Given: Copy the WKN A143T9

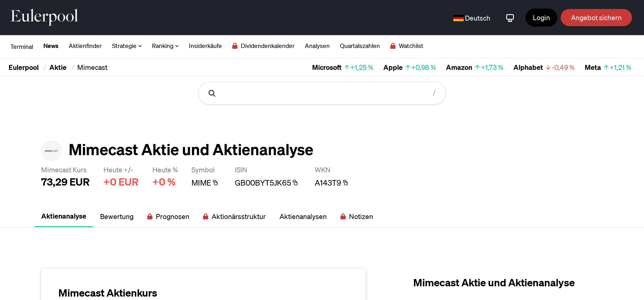Looking at the screenshot, I should pos(345,183).
